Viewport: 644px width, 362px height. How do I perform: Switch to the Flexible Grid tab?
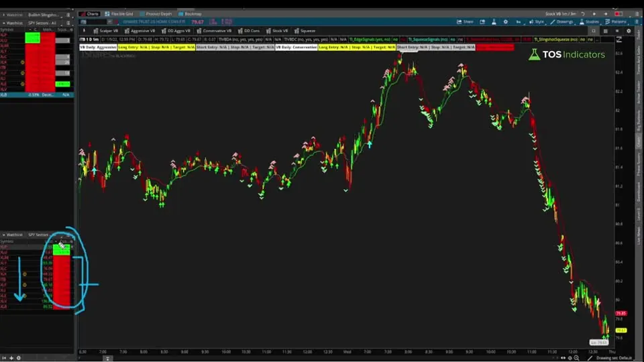pyautogui.click(x=119, y=13)
